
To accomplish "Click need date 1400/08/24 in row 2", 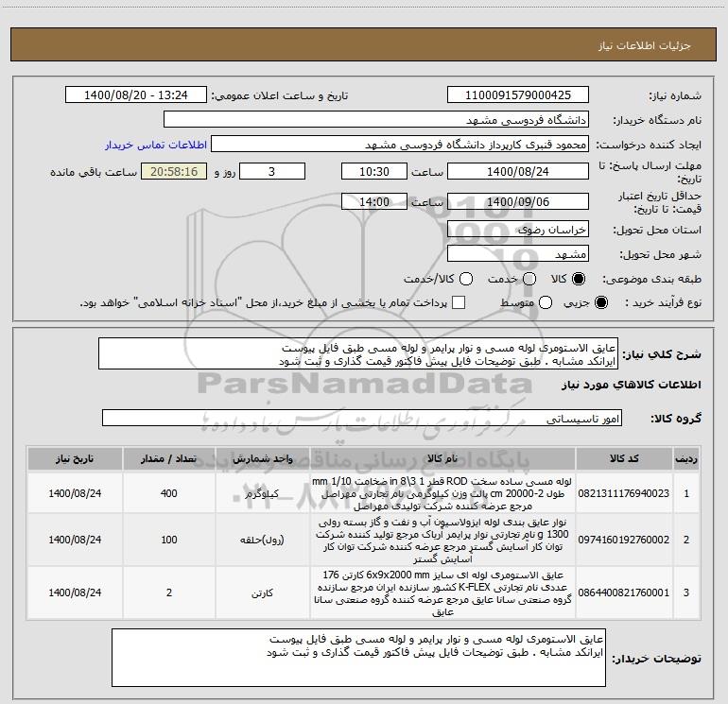I will [x=75, y=540].
